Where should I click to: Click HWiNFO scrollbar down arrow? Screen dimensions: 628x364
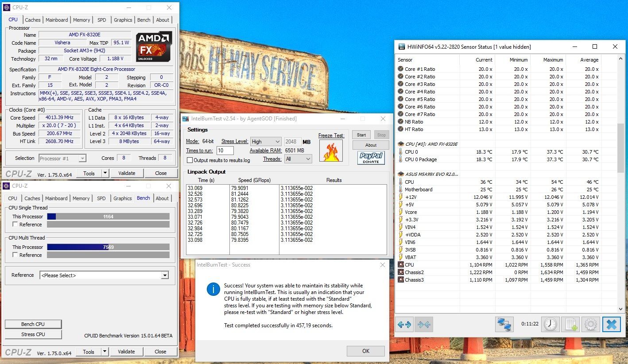[620, 309]
